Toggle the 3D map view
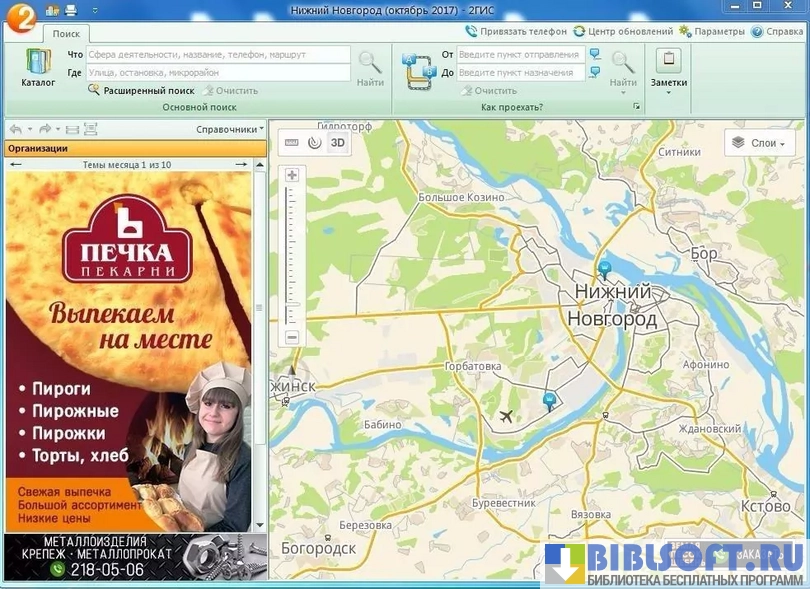The width and height of the screenshot is (810, 589). point(338,142)
